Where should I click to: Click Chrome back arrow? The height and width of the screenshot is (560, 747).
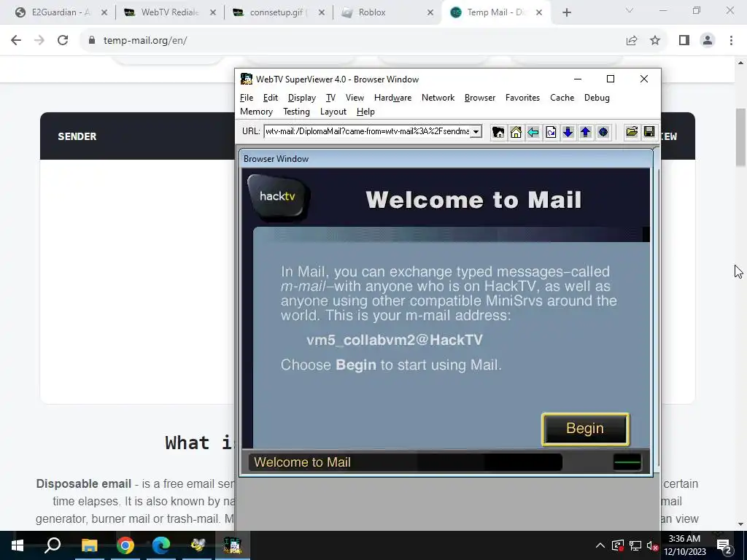[x=16, y=41]
